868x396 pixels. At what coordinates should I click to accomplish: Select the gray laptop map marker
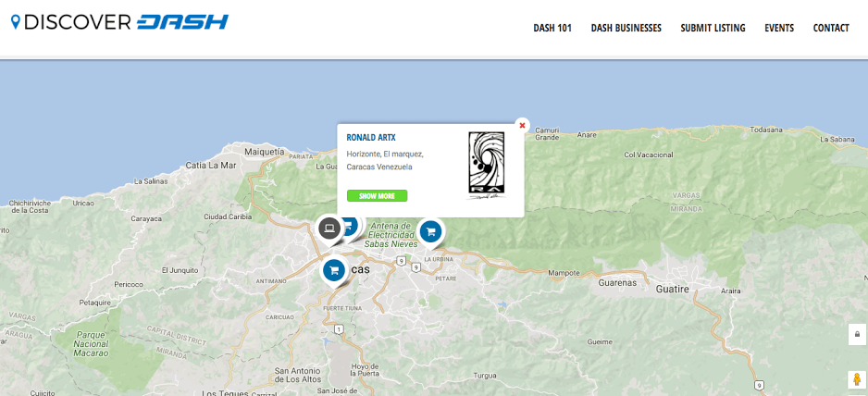tap(329, 228)
